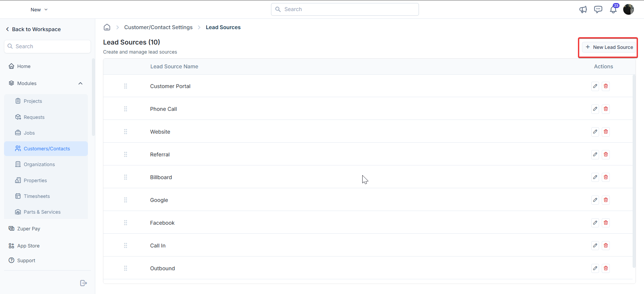Edit the Customer Portal lead source
This screenshot has width=644, height=294.
click(x=595, y=86)
